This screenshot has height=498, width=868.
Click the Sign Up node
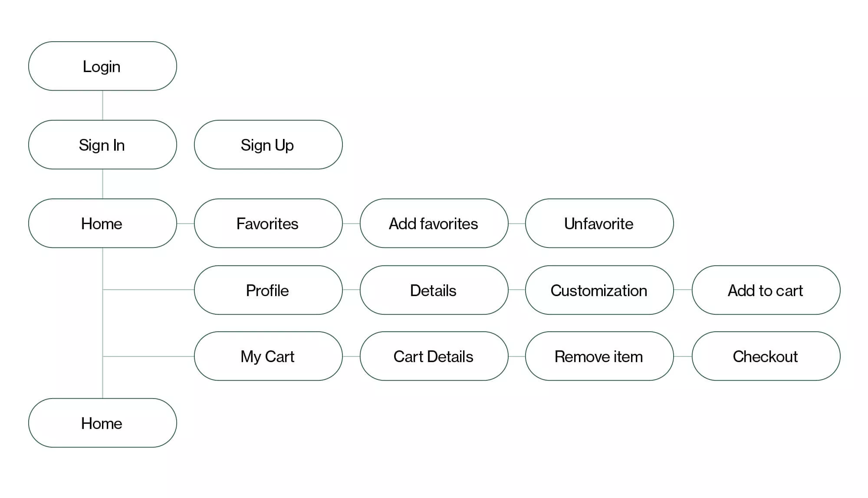coord(268,145)
